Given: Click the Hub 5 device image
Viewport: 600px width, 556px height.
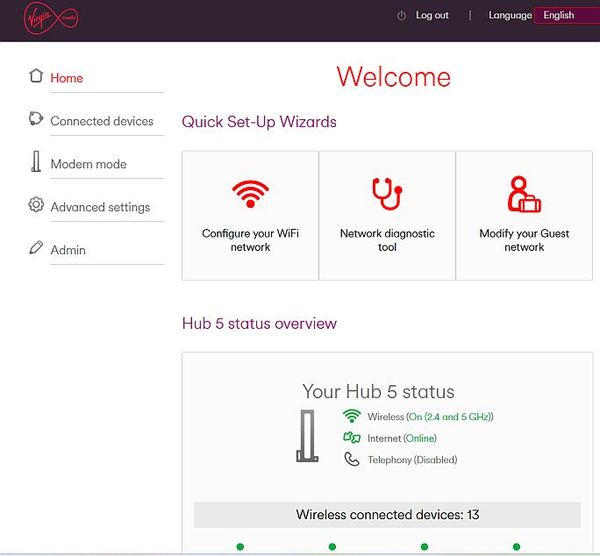Looking at the screenshot, I should tap(307, 436).
